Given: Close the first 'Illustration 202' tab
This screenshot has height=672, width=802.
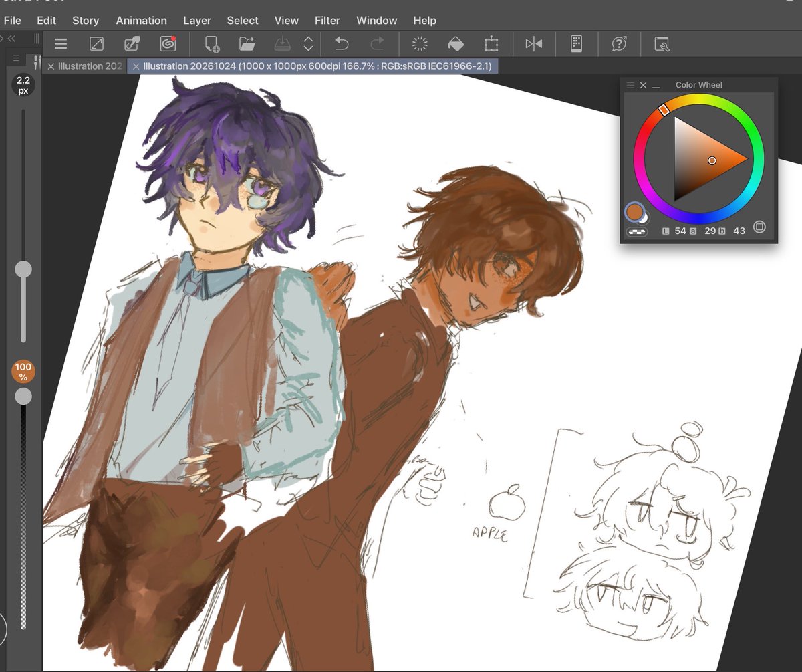Looking at the screenshot, I should [x=51, y=66].
